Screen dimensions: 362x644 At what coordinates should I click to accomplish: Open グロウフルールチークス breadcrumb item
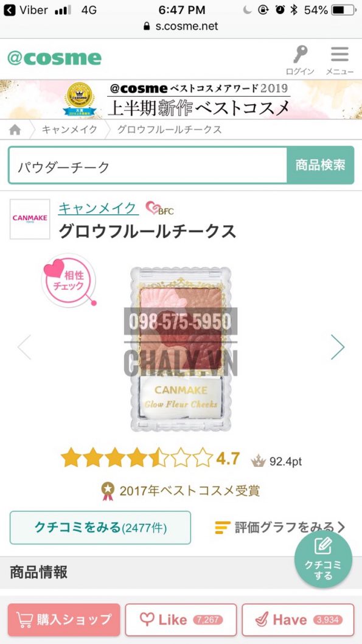170,130
